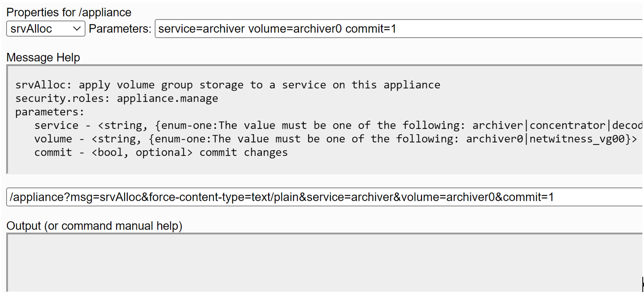
Task: Select the /appliance URL request field
Action: click(596, 197)
